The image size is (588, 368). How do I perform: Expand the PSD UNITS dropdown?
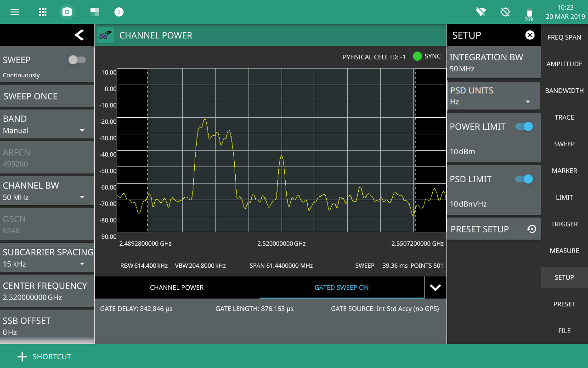[x=493, y=96]
